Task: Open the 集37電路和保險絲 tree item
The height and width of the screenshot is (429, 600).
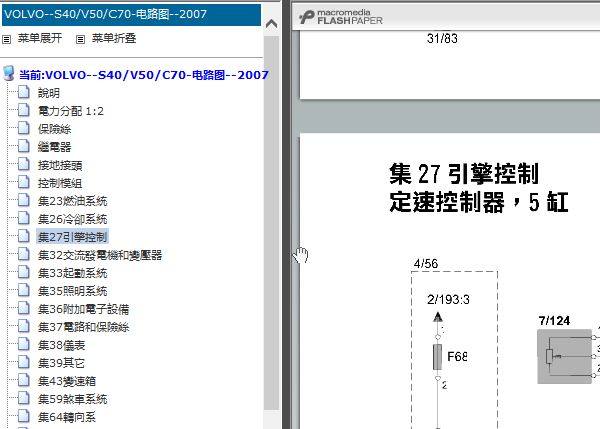Action: point(83,327)
